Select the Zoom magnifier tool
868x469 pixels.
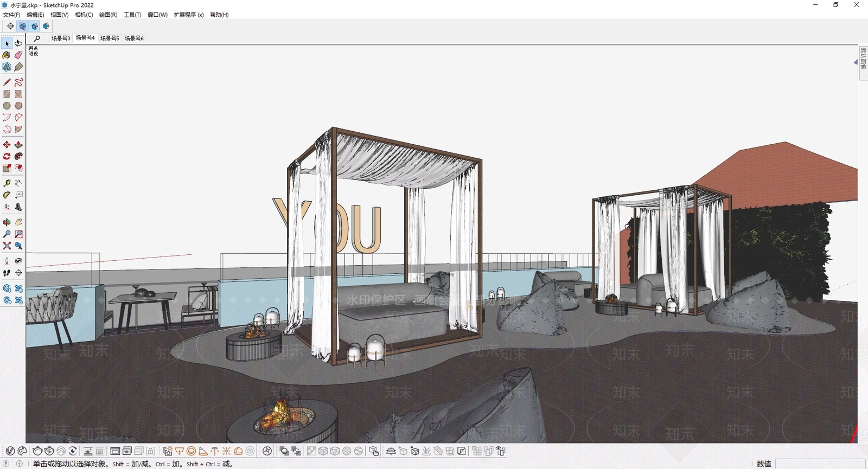pos(7,234)
